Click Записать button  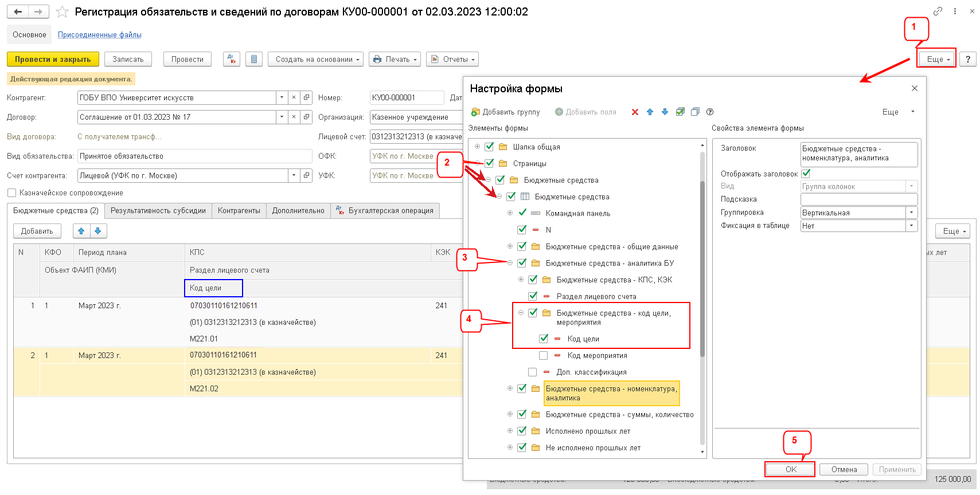click(128, 59)
